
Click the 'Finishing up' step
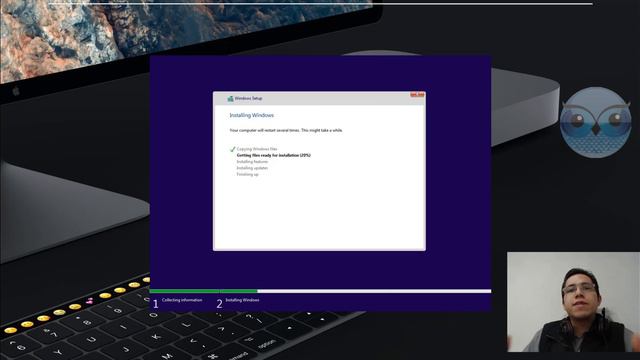(247, 174)
